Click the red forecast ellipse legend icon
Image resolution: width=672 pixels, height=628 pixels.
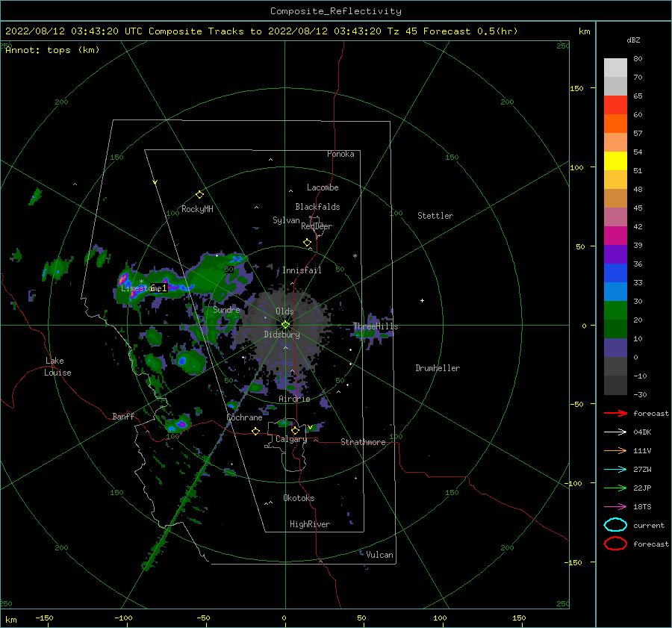(615, 544)
